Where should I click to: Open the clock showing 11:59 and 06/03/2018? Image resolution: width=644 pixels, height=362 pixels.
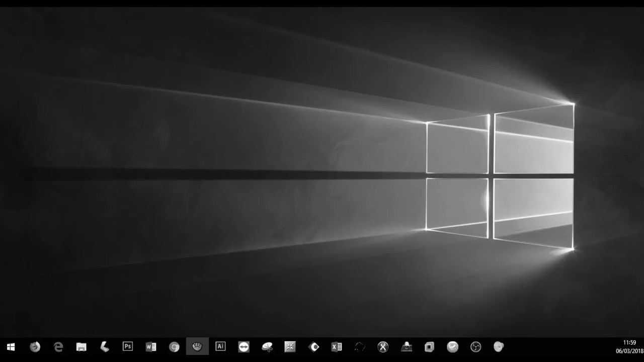[629, 347]
